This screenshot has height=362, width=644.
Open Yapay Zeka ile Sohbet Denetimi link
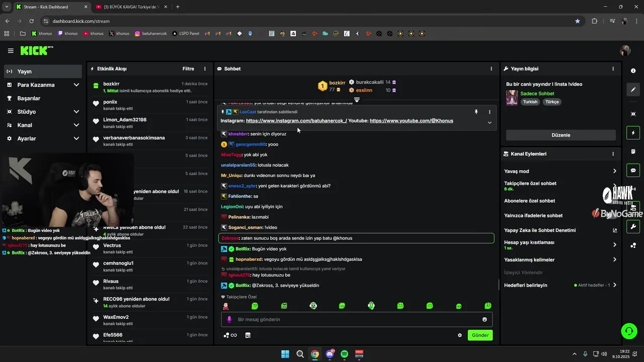point(560,230)
